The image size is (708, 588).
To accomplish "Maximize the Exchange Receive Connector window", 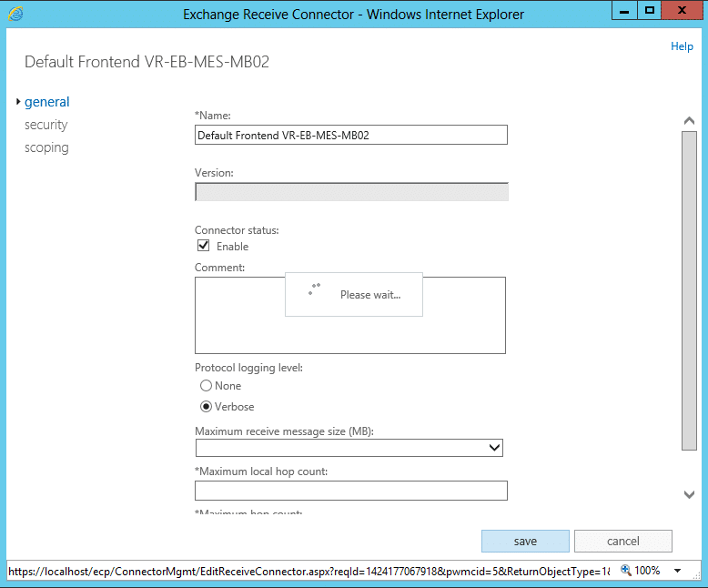I will click(x=649, y=11).
